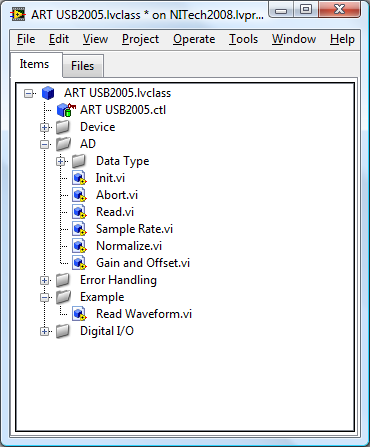Image resolution: width=370 pixels, height=447 pixels.
Task: Click the Device folder icon
Action: click(x=63, y=127)
